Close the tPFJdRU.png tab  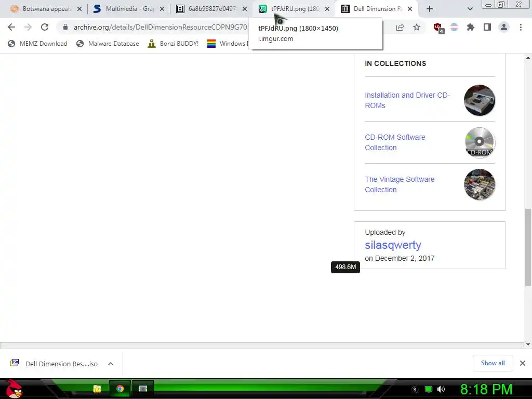[x=327, y=9]
